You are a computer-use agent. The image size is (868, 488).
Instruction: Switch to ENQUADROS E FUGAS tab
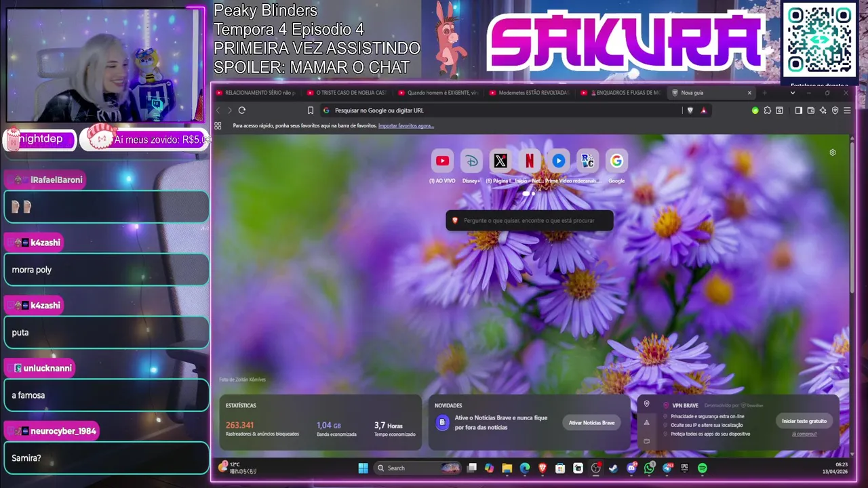point(620,93)
